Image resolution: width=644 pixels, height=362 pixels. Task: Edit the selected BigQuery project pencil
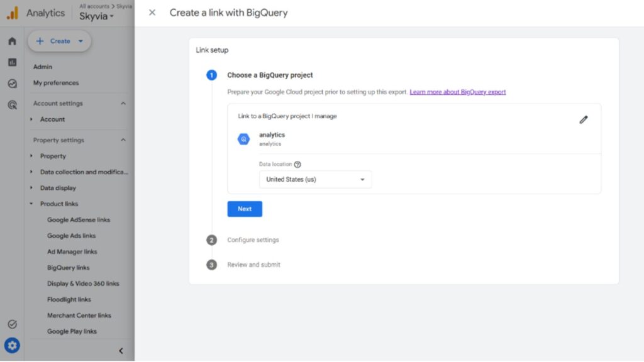[583, 120]
